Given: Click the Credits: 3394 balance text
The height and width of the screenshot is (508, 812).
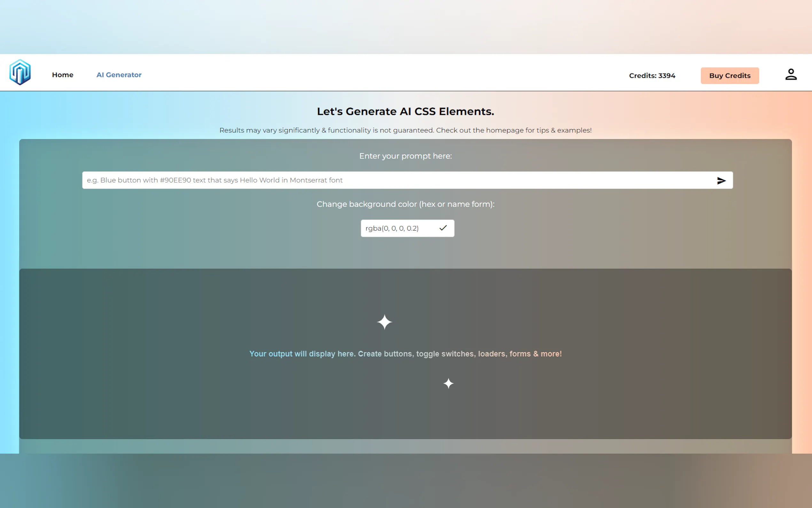Looking at the screenshot, I should click(652, 75).
